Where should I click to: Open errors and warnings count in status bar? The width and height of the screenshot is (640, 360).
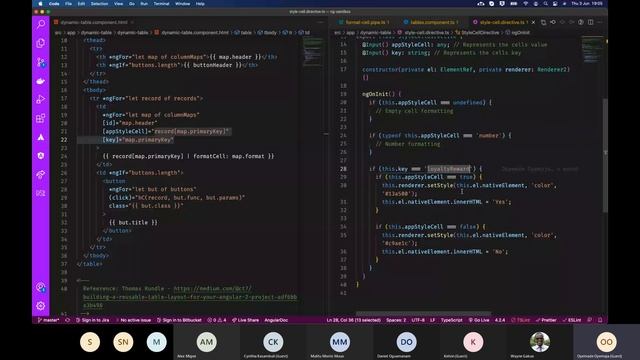217,320
